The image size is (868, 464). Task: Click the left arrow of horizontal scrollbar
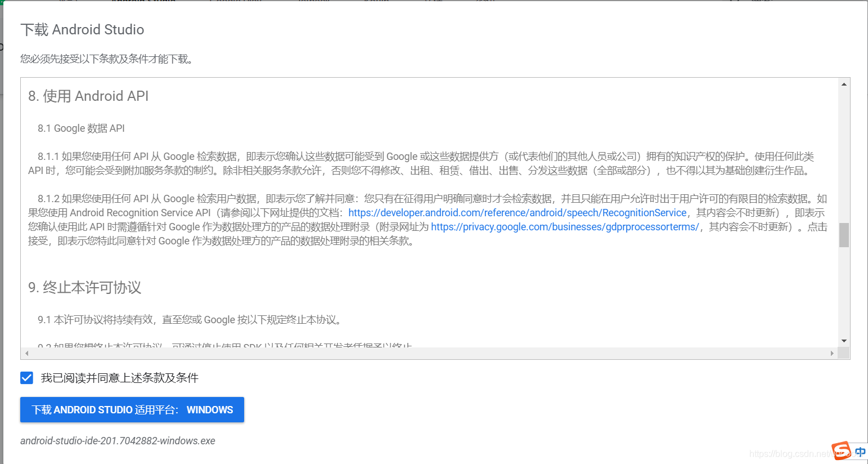pyautogui.click(x=26, y=353)
